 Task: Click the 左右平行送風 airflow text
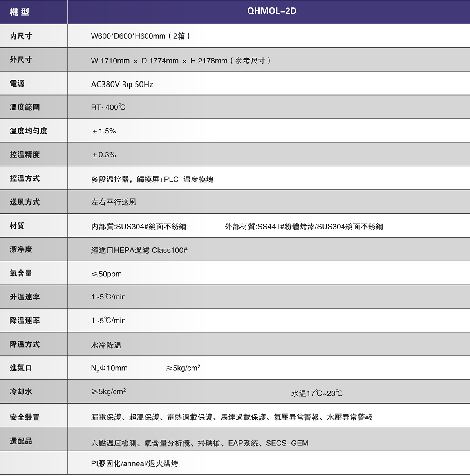coord(114,202)
